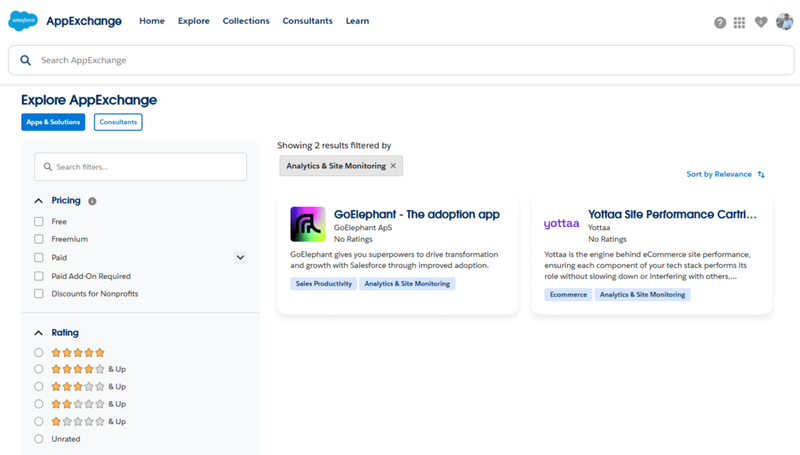Focus the Search filters input field
This screenshot has width=800, height=455.
[140, 167]
